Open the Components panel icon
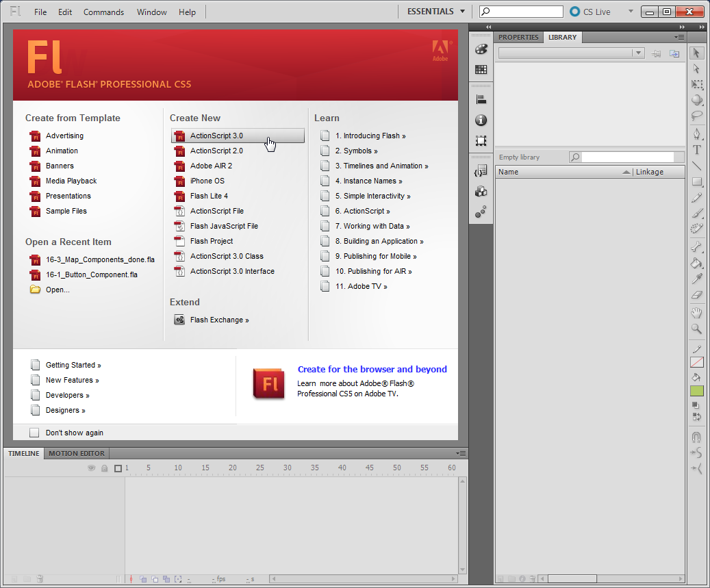This screenshot has height=588, width=710. click(481, 191)
